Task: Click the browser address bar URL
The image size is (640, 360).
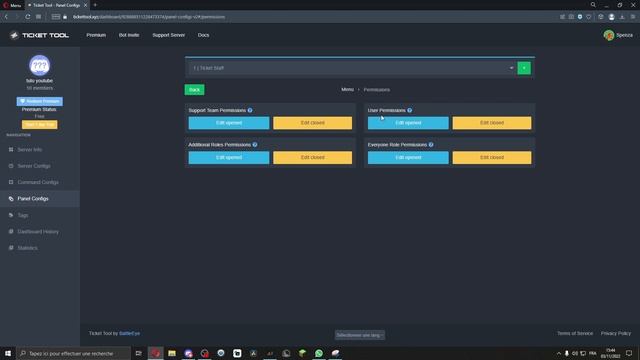Action: [x=149, y=17]
